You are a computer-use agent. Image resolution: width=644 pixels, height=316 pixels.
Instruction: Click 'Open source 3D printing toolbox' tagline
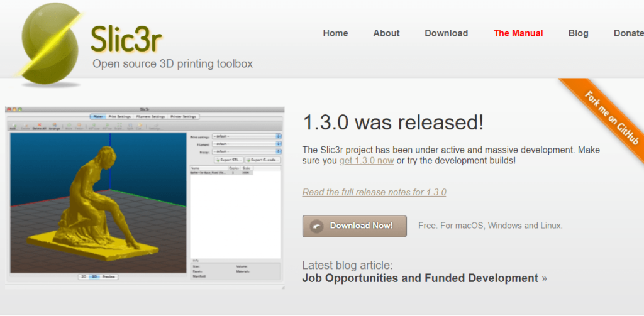[x=172, y=64]
